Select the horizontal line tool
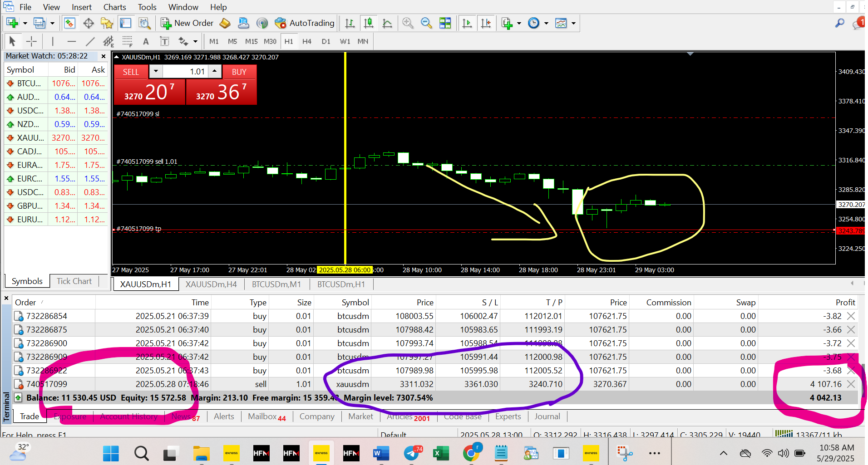 point(71,41)
